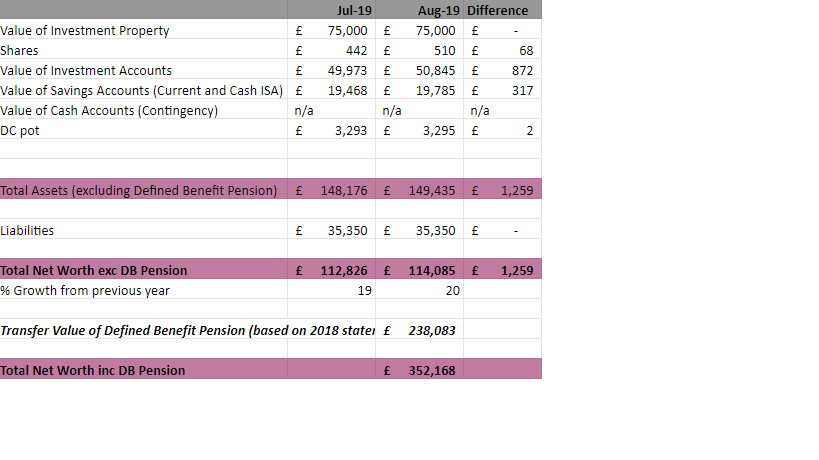Screen dimensions: 819x460
Task: Select the Value of Cash Accounts (Contingency) label
Action: (109, 110)
